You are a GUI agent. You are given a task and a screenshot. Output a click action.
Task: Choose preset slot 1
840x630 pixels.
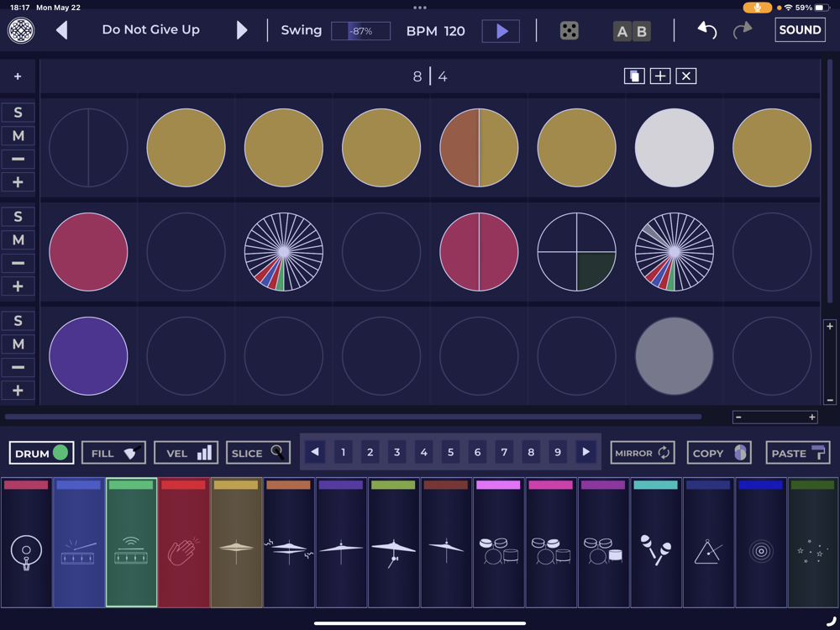pos(344,452)
